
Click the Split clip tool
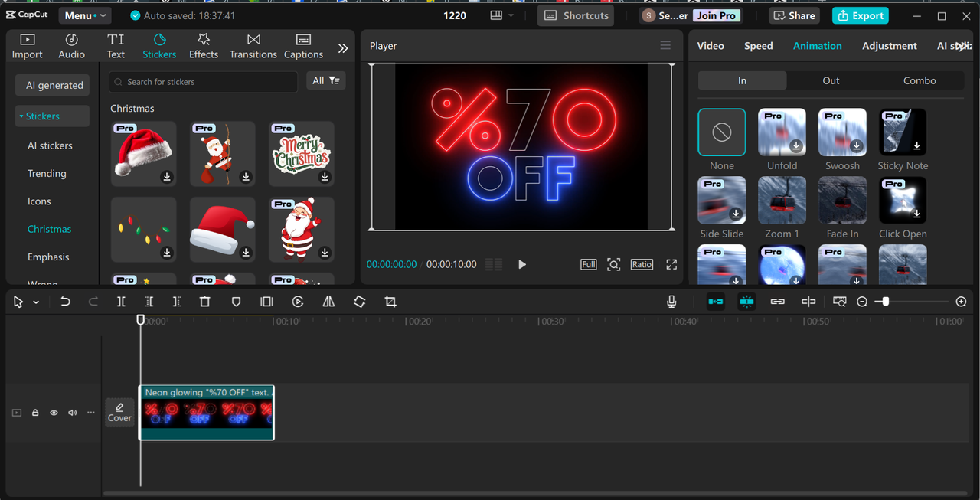click(x=121, y=302)
